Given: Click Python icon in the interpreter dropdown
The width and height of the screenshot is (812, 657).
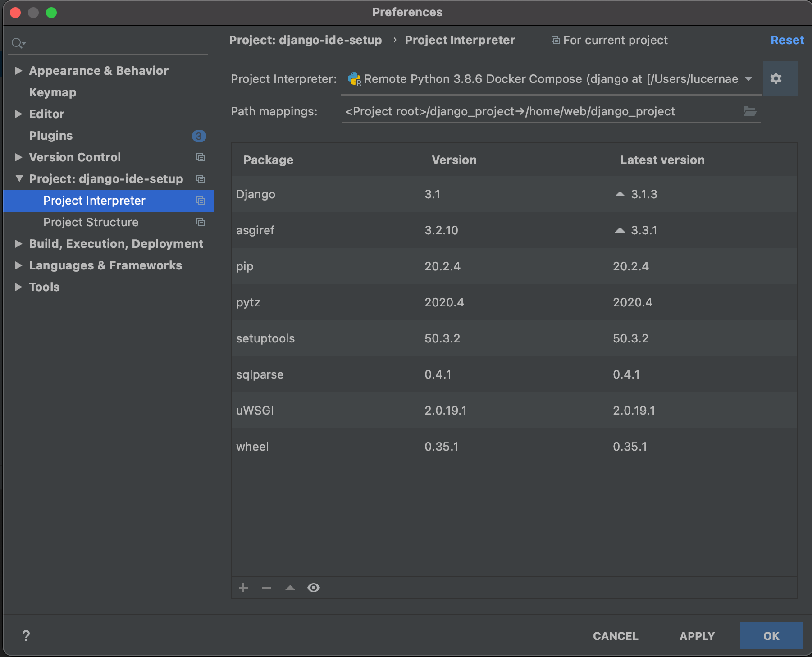Looking at the screenshot, I should [x=355, y=79].
